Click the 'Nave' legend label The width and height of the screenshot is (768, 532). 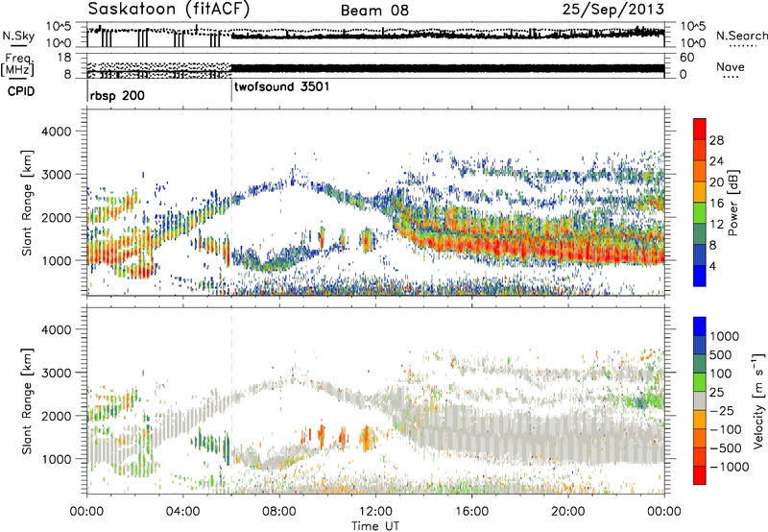tap(731, 66)
